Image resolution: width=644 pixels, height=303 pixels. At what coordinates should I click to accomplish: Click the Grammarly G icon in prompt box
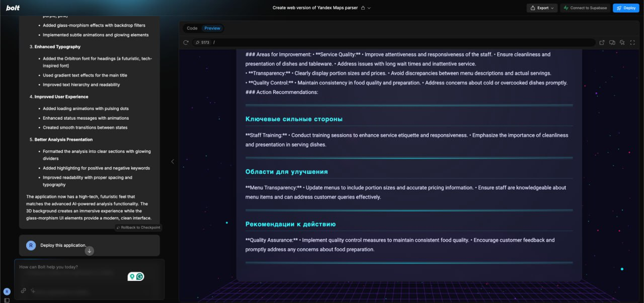coord(140,277)
